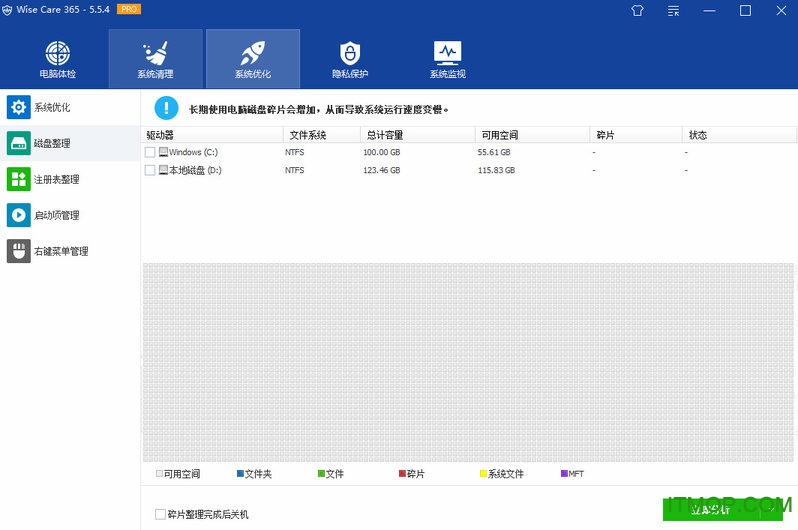Click NTFS in the Windows (C:) row
The image size is (798, 530).
pos(295,152)
